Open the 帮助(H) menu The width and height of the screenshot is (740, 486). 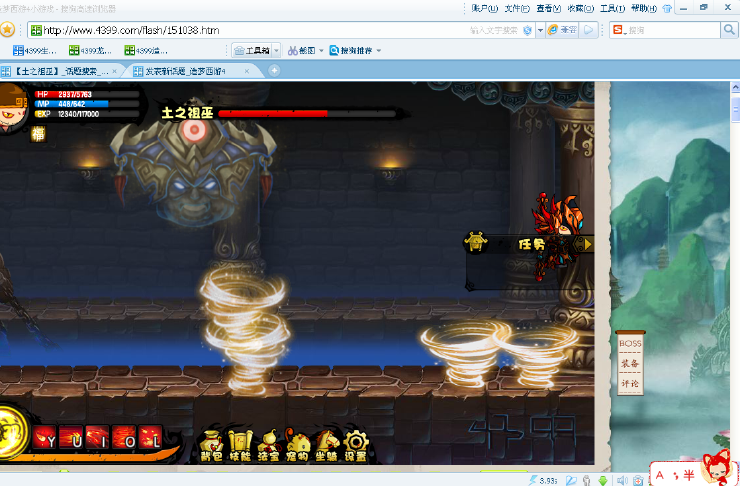pos(644,8)
